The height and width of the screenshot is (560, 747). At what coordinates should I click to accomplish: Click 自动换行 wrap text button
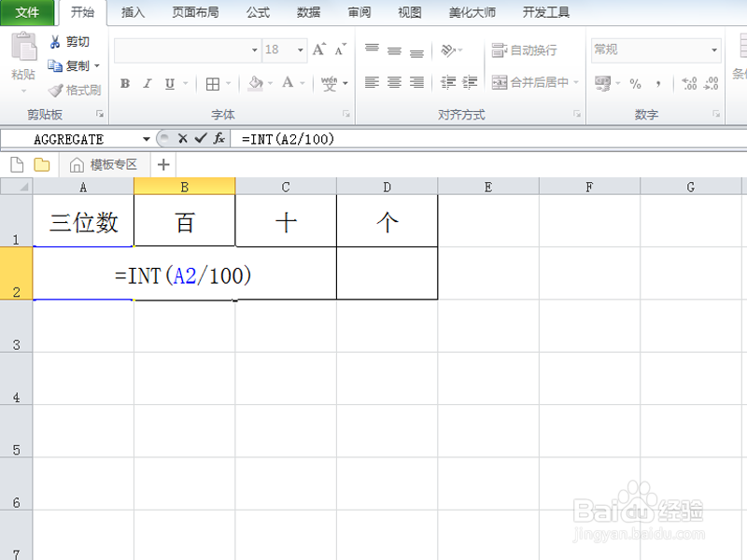tap(524, 50)
